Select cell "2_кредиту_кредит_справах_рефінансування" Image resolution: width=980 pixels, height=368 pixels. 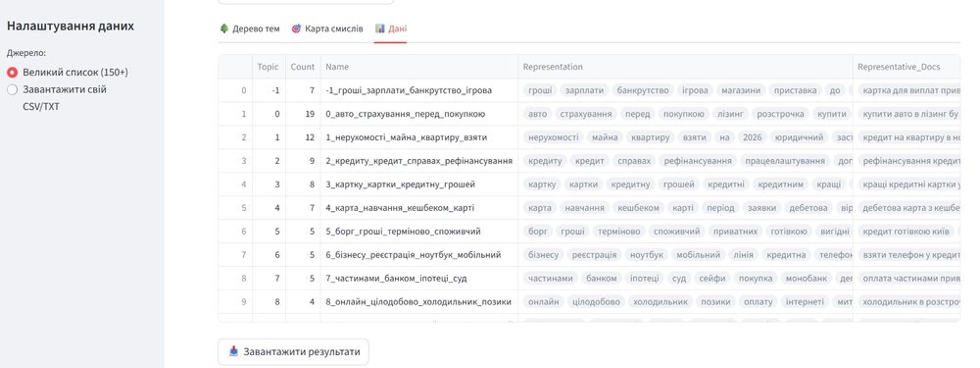pyautogui.click(x=419, y=161)
